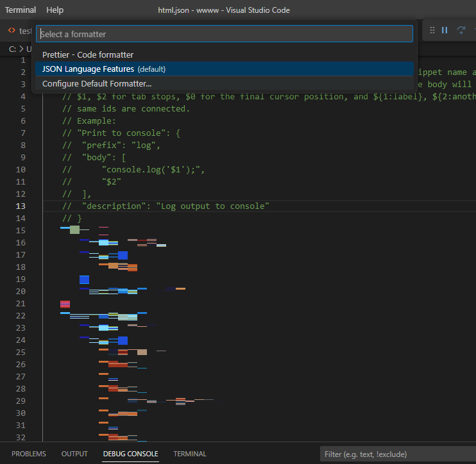
Task: Click the C: breadcrumb segment
Action: click(12, 49)
